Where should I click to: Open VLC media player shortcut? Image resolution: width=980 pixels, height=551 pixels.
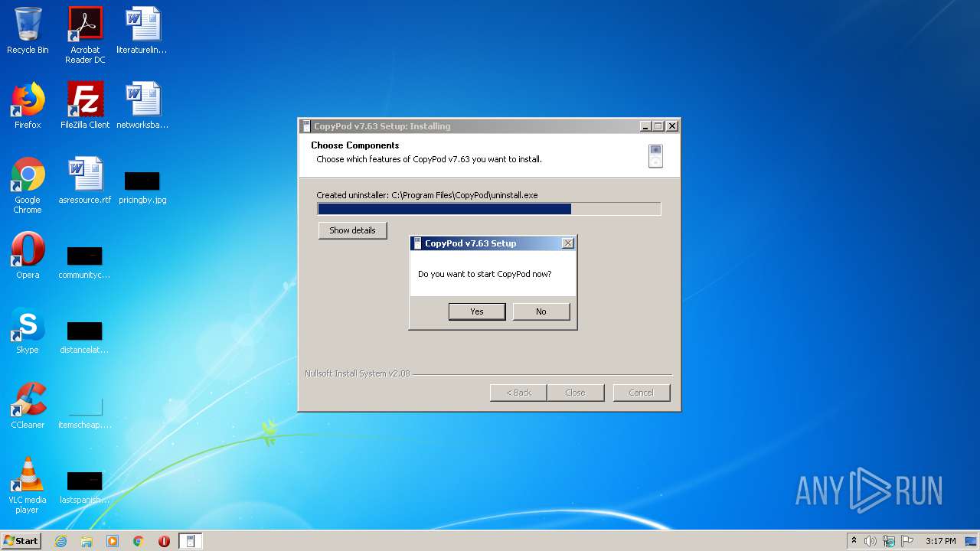point(28,485)
